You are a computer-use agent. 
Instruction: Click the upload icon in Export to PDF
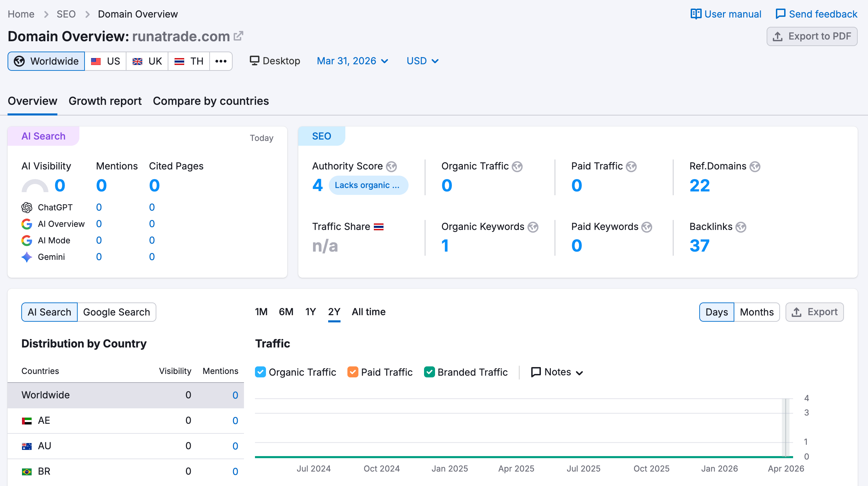778,36
